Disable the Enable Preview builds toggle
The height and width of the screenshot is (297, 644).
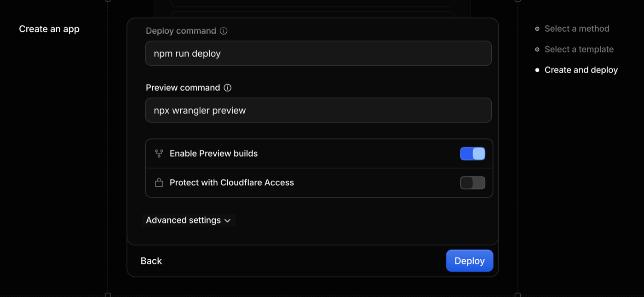pyautogui.click(x=472, y=154)
